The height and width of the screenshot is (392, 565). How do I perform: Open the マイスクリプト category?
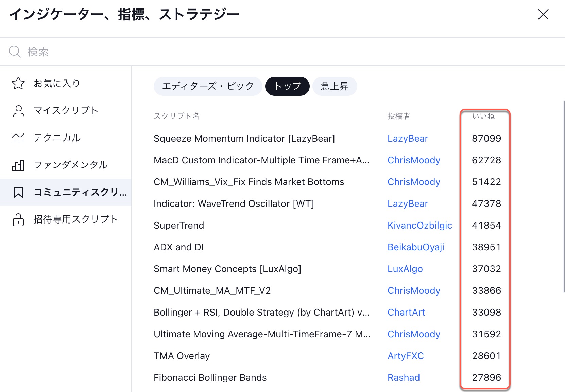[66, 111]
